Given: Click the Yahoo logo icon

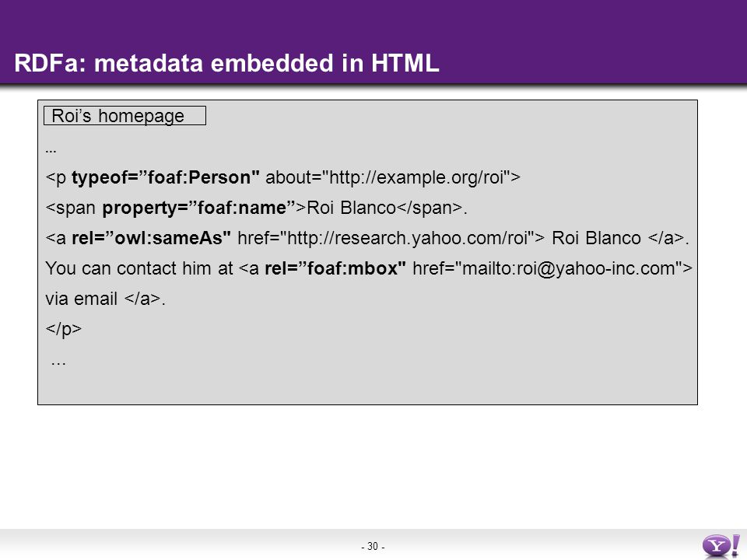Looking at the screenshot, I should (721, 546).
